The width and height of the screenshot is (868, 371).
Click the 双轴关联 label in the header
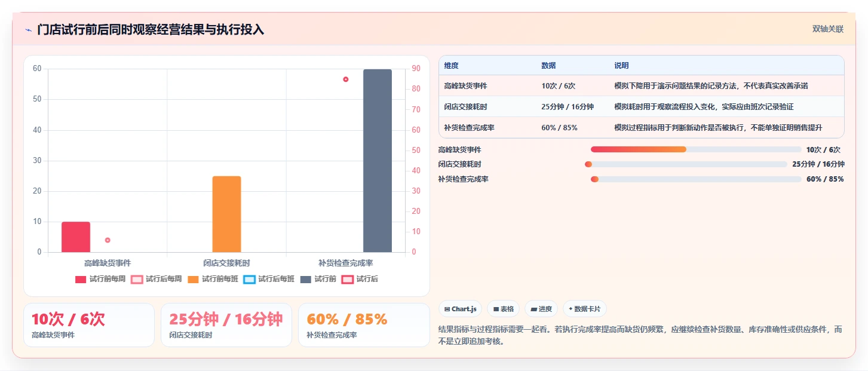click(x=827, y=29)
